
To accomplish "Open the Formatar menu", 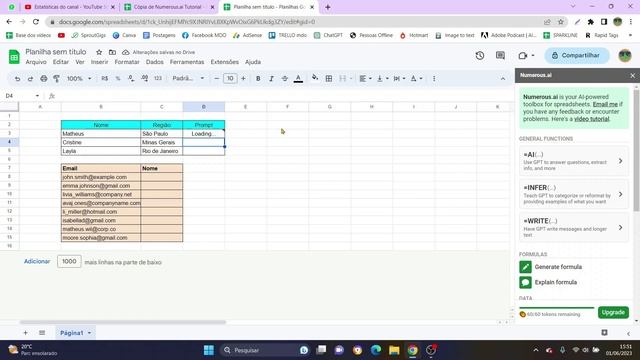I will coord(127,62).
